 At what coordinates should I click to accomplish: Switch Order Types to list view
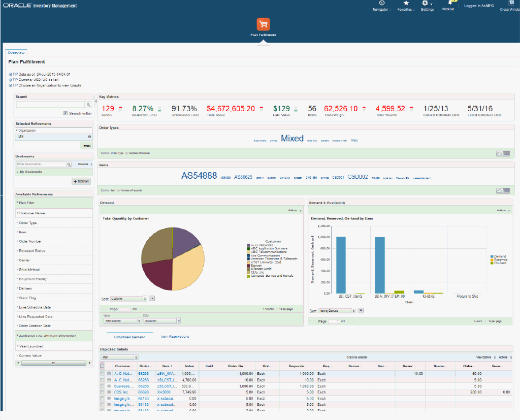(x=506, y=153)
